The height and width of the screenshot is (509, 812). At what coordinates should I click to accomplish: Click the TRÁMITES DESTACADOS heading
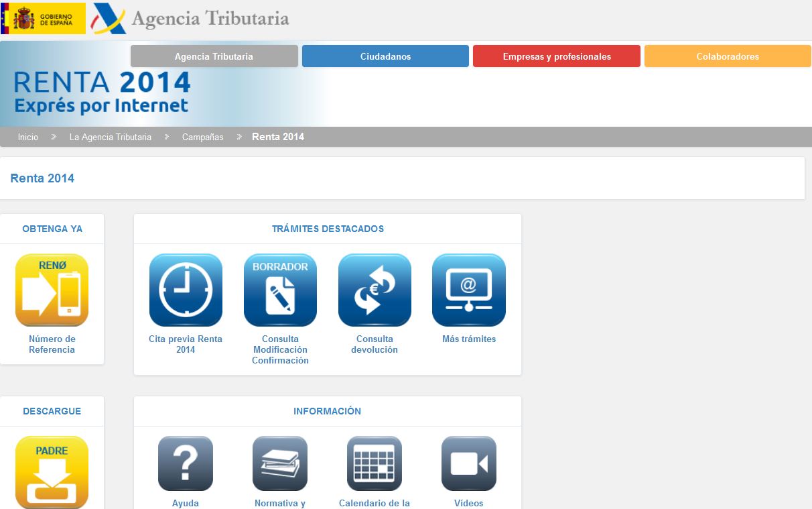328,229
